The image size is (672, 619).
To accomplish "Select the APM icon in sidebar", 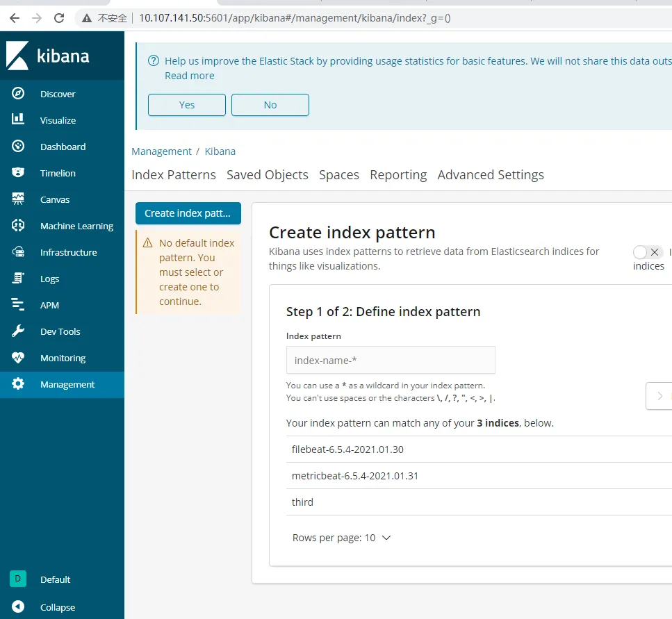I will point(18,305).
